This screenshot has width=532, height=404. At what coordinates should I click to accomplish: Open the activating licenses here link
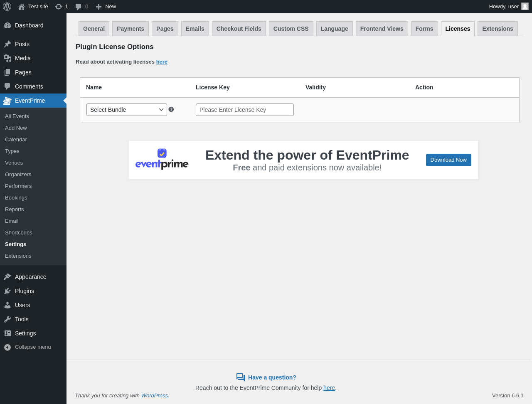coord(162,62)
